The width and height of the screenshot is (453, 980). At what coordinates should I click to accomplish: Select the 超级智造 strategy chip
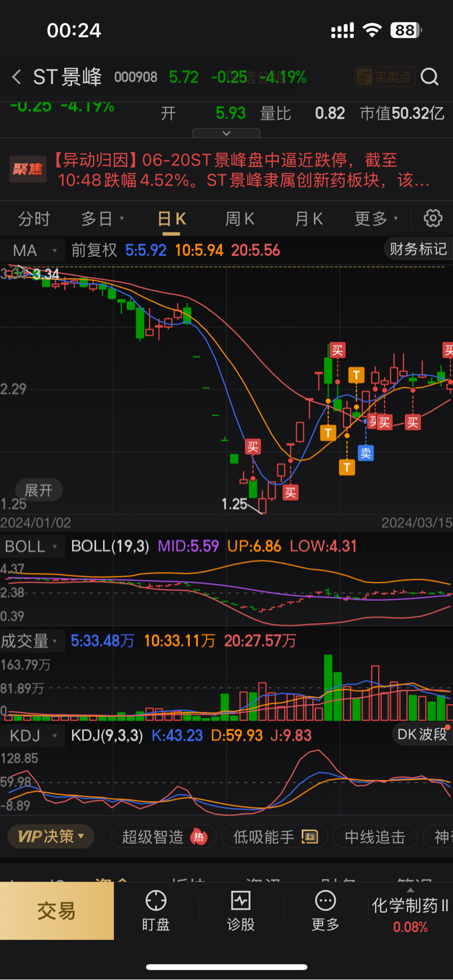[163, 837]
